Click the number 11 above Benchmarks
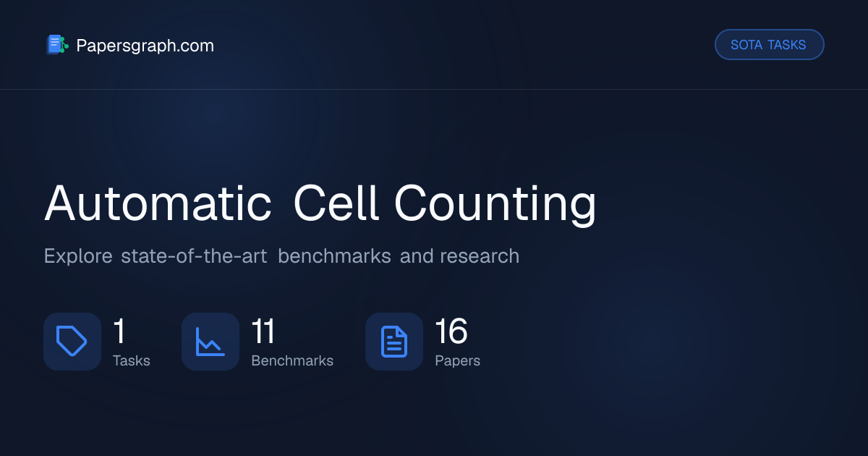Viewport: 868px width, 456px height. pos(263,332)
